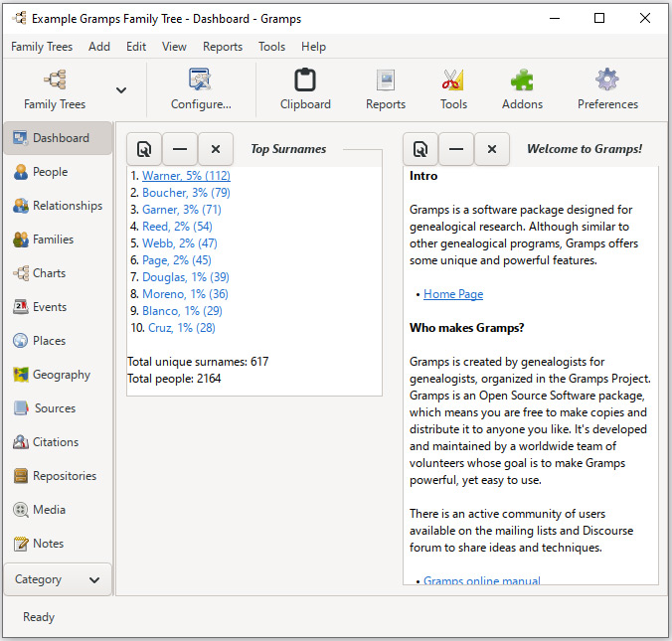The height and width of the screenshot is (641, 672).
Task: Minimize the Top Surnames gramplet
Action: [180, 149]
